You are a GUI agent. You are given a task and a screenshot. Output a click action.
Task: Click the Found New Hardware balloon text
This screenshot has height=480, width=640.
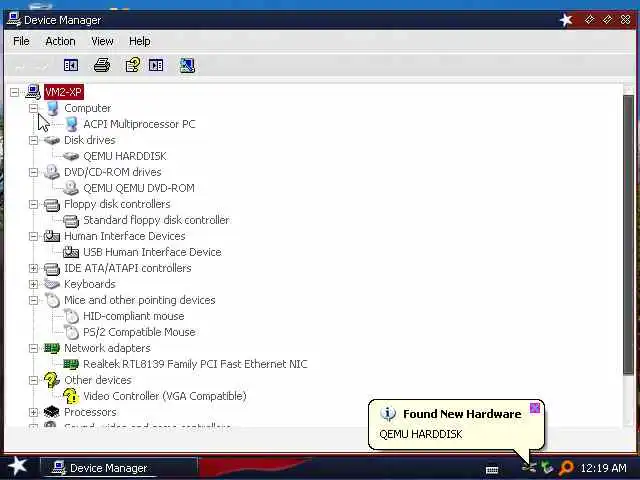point(421,434)
